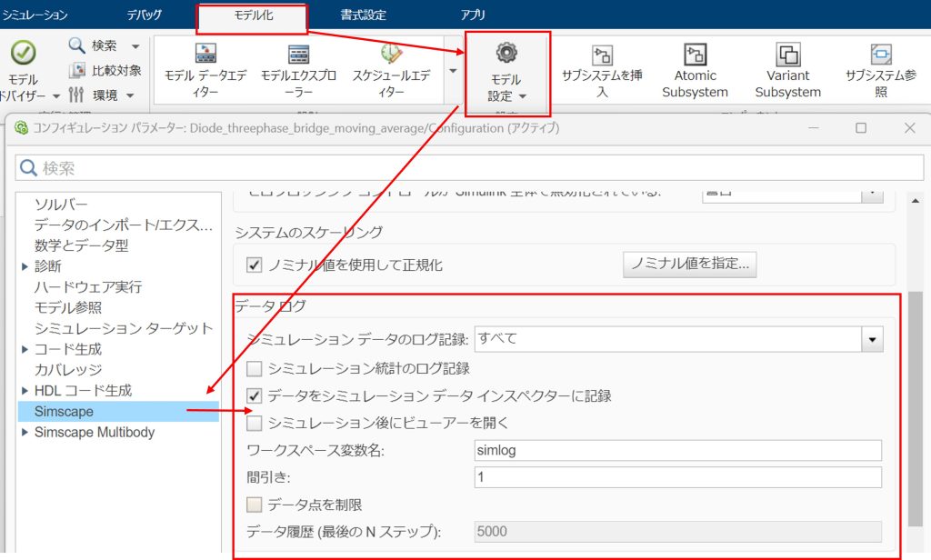931x560 pixels.
Task: Switch to the デバッグ tab
Action: [x=144, y=15]
